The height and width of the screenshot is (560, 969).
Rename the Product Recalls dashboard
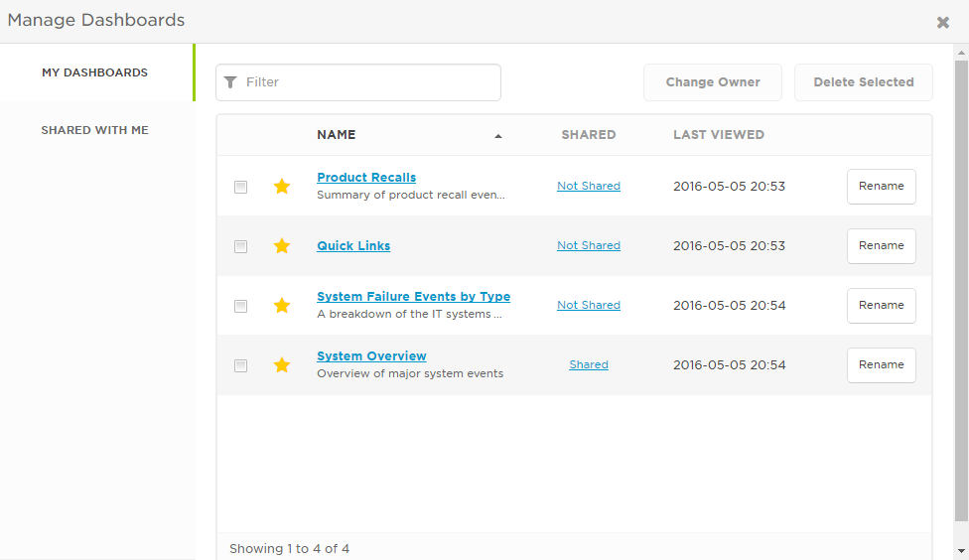click(881, 187)
